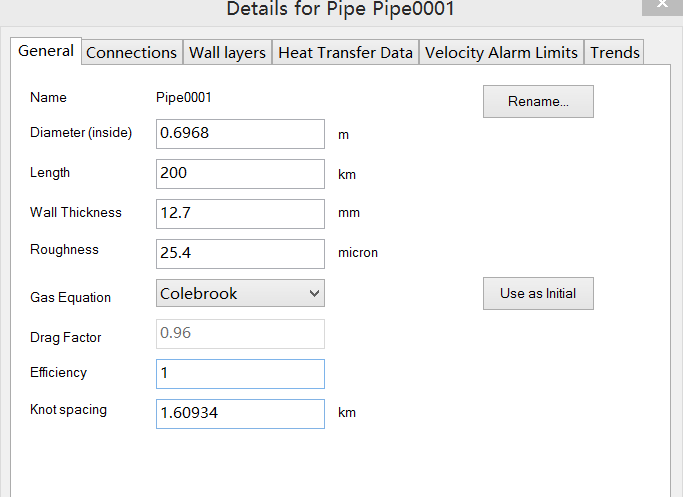Click the Pipe0001 name value text
The image size is (683, 497).
[184, 98]
